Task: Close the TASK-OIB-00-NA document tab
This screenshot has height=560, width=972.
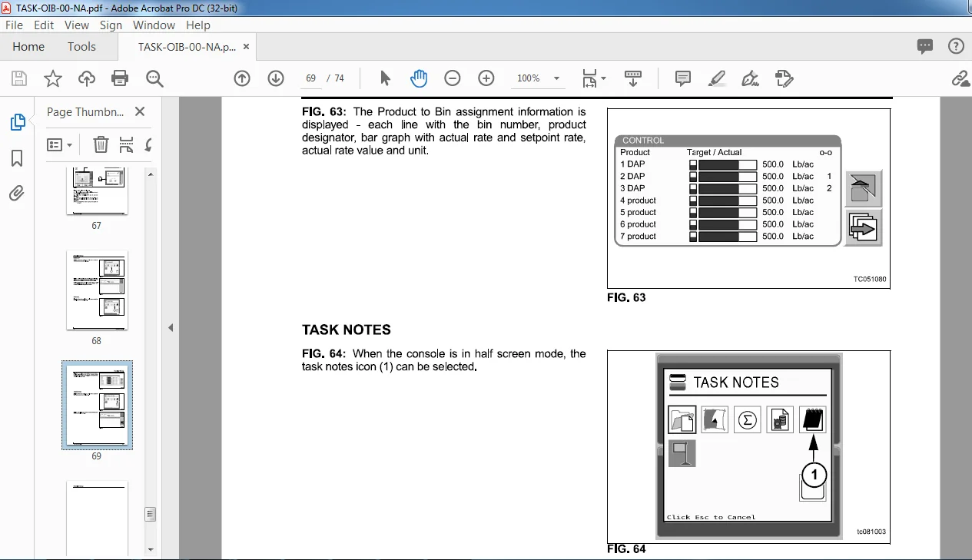Action: tap(246, 46)
